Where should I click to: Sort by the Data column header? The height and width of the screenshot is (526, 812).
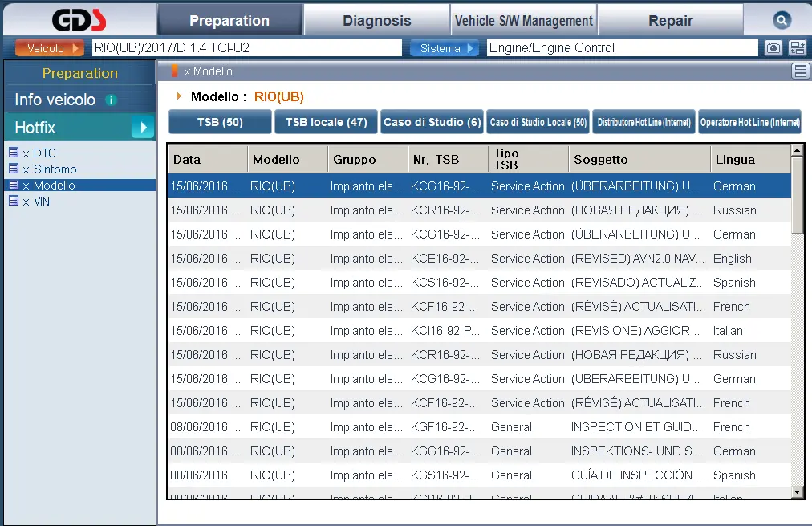point(208,159)
